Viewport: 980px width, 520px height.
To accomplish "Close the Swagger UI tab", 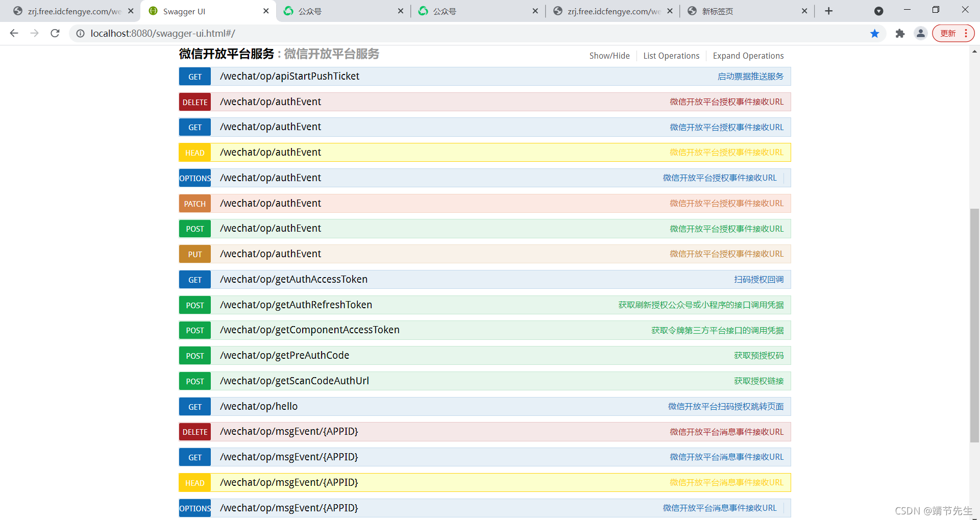I will pyautogui.click(x=266, y=11).
